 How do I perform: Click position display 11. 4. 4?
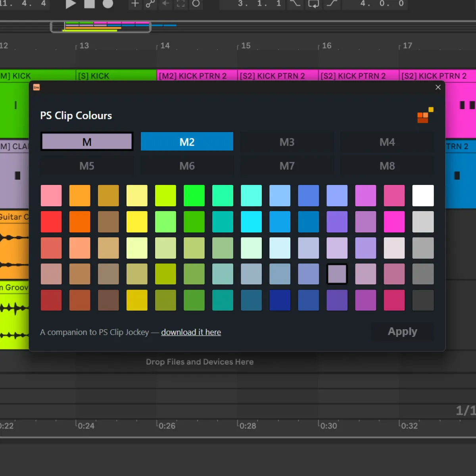tap(25, 4)
